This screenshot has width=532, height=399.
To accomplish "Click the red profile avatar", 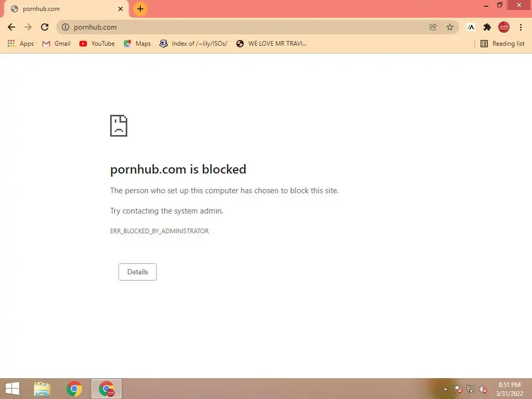I will click(504, 27).
